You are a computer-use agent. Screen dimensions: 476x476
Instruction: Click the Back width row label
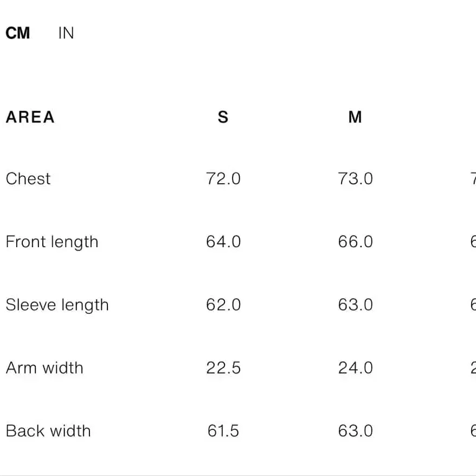[x=48, y=431]
